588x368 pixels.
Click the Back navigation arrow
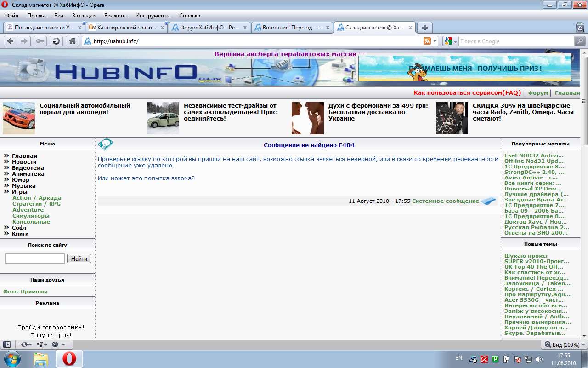[x=10, y=41]
